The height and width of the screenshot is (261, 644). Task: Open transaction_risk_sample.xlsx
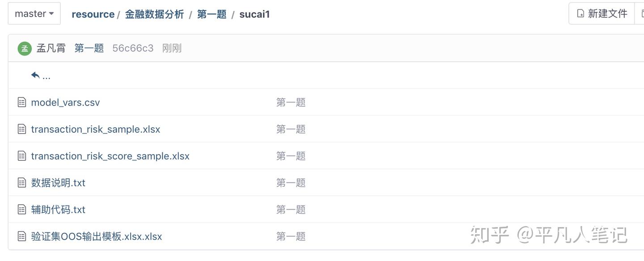(95, 129)
